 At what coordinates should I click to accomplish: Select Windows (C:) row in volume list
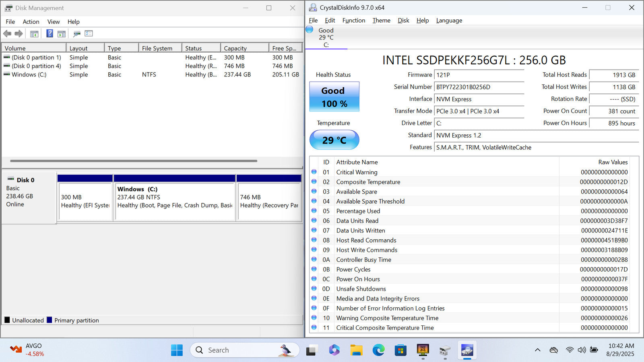coord(152,74)
